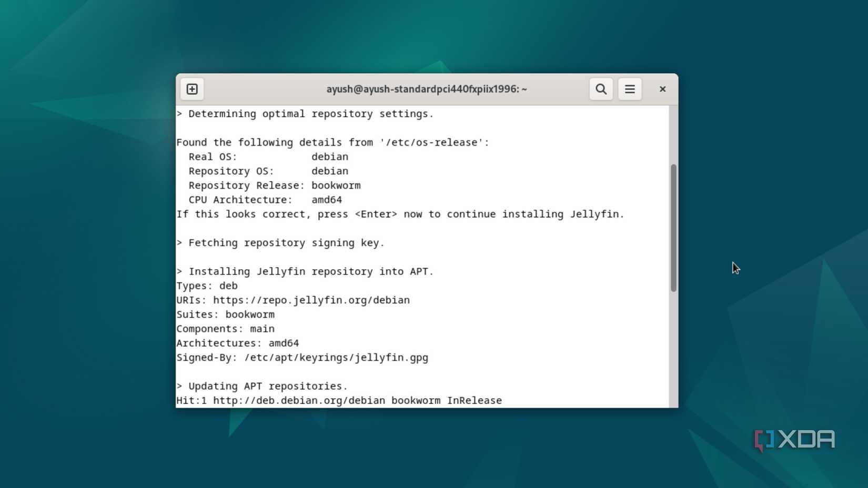Screen dimensions: 868x488
Task: Click the 'Updating APT repositories' line
Action: (x=262, y=385)
